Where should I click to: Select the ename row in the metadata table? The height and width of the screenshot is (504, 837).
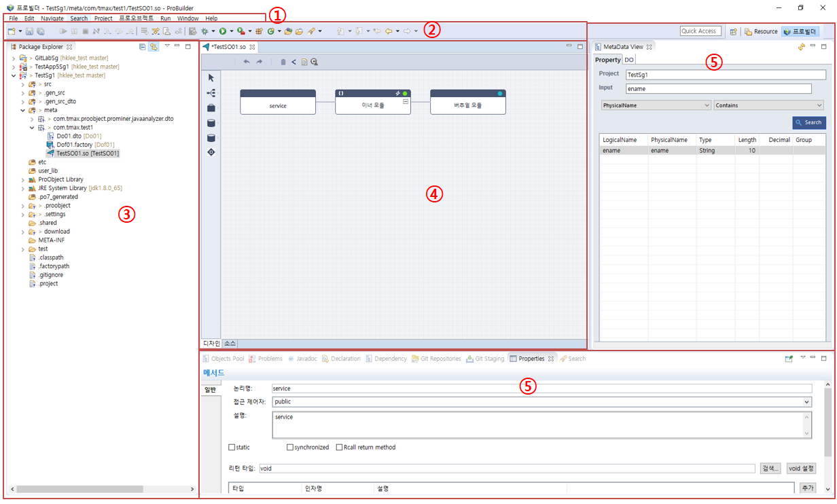pyautogui.click(x=713, y=151)
